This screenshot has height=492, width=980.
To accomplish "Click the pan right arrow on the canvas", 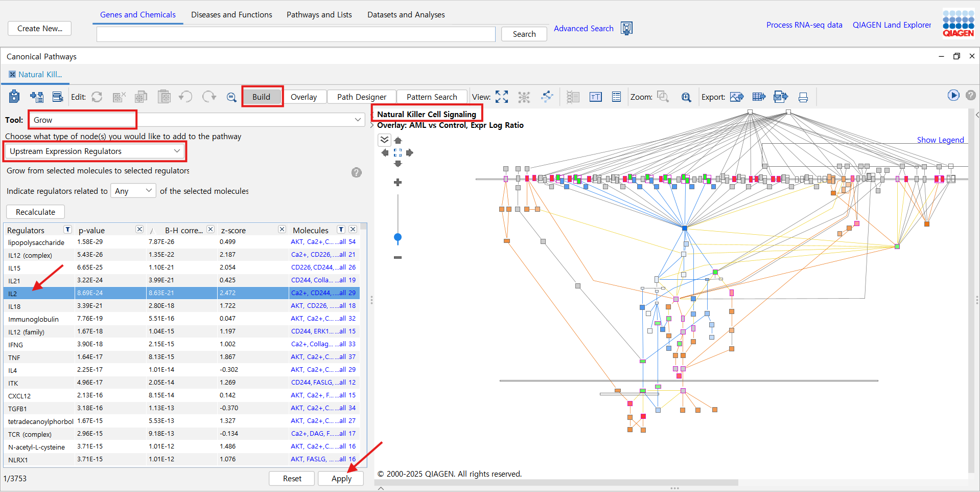I will (x=410, y=152).
